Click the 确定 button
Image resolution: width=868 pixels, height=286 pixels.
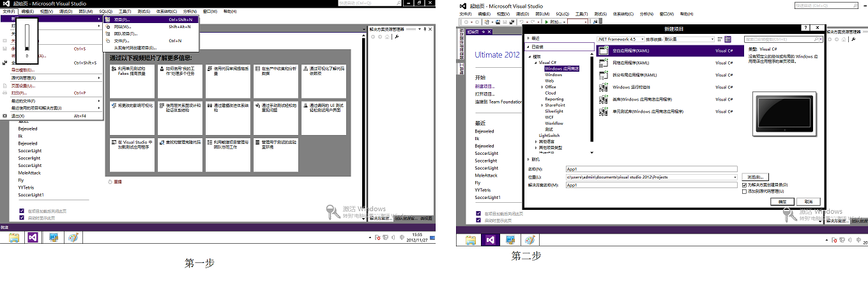click(782, 202)
